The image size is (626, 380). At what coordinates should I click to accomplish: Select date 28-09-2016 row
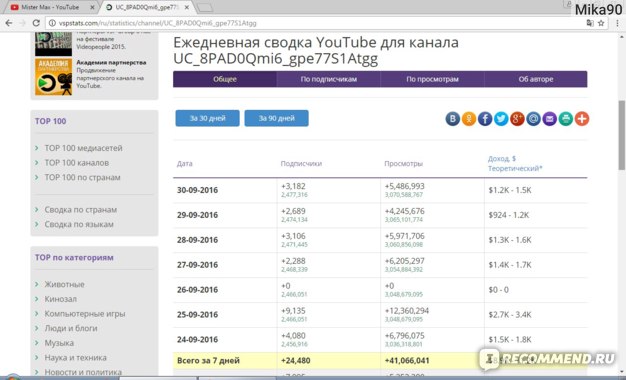pos(380,240)
